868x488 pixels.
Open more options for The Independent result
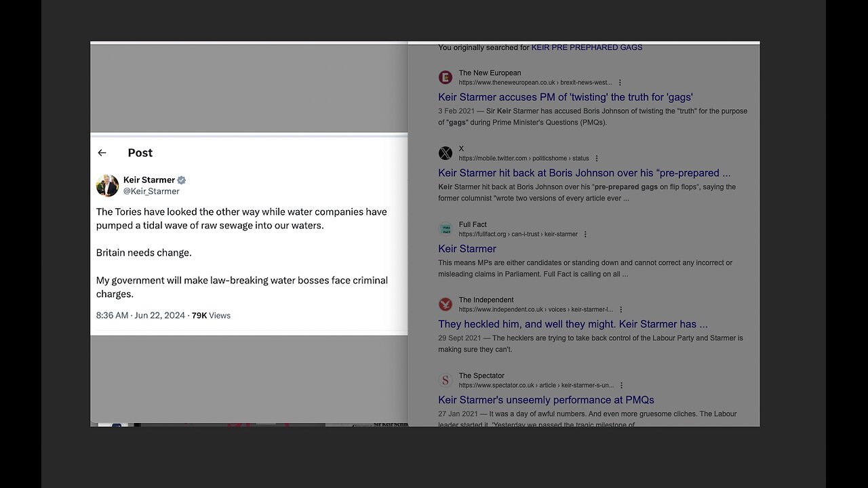(x=620, y=310)
